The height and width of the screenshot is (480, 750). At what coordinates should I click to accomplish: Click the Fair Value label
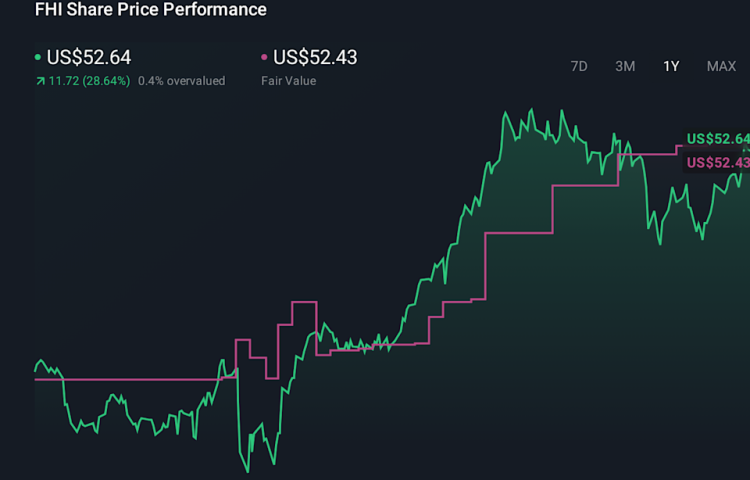pyautogui.click(x=288, y=81)
